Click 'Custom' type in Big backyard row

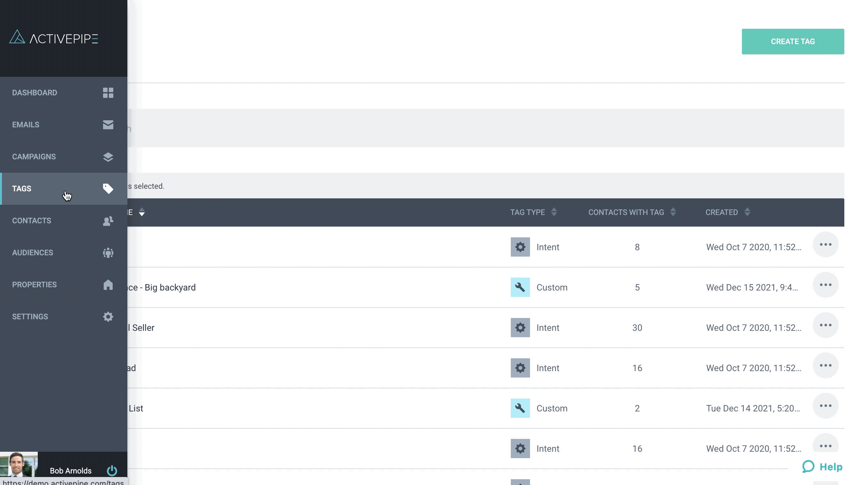click(x=551, y=287)
